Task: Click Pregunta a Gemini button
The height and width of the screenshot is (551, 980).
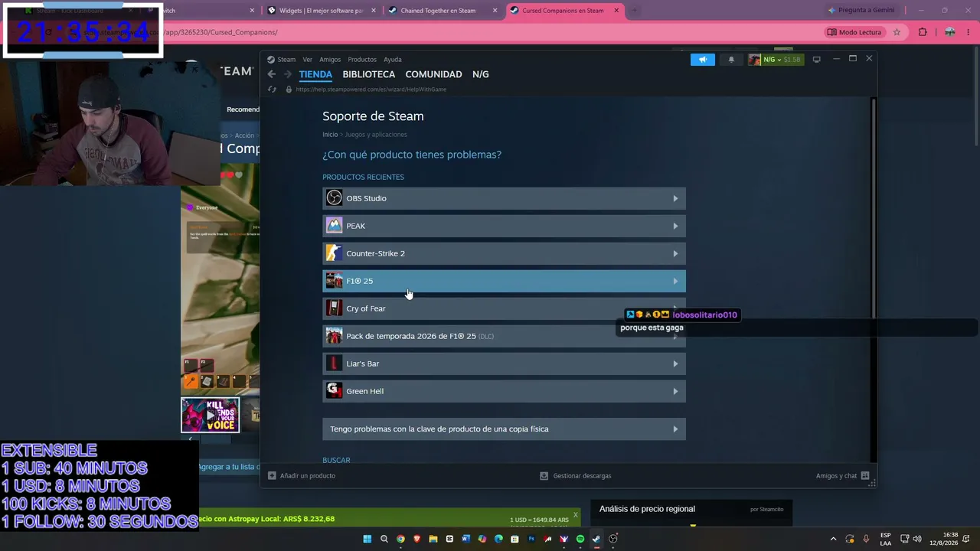Action: [x=861, y=11]
